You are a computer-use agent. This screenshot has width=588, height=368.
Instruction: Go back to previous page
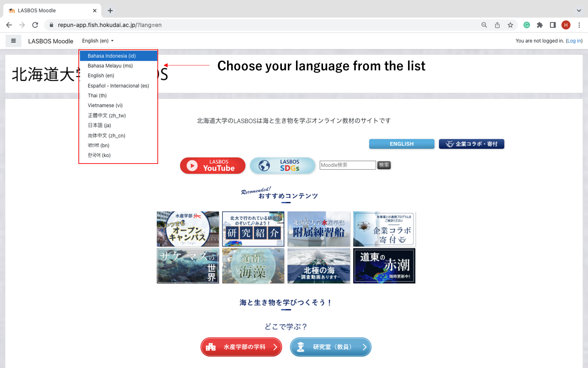click(9, 25)
